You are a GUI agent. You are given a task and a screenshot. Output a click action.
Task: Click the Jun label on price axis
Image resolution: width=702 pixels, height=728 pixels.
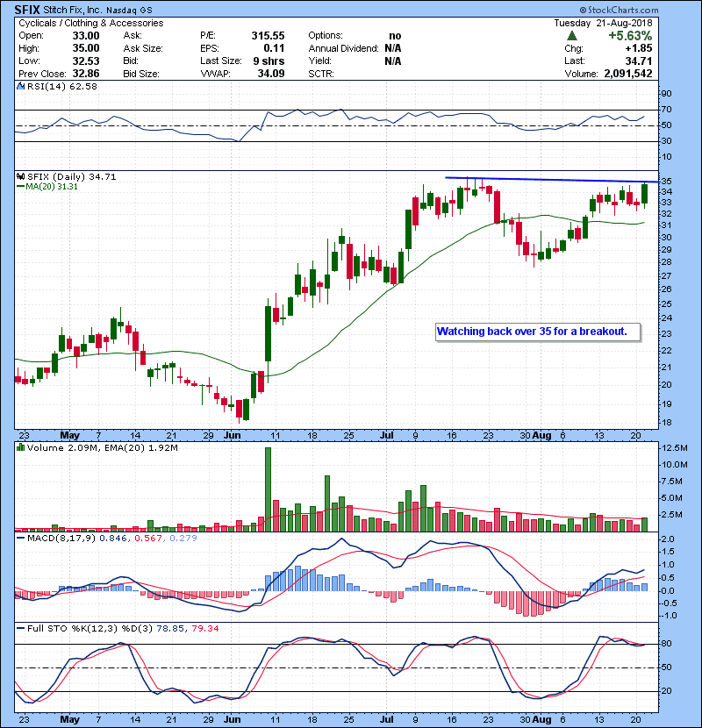pos(233,435)
